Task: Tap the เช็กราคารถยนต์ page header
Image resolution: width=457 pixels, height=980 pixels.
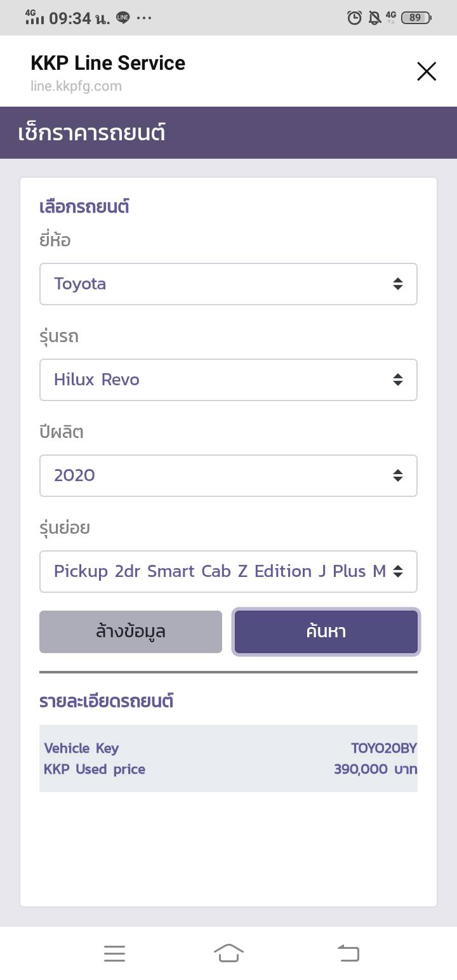Action: point(93,133)
